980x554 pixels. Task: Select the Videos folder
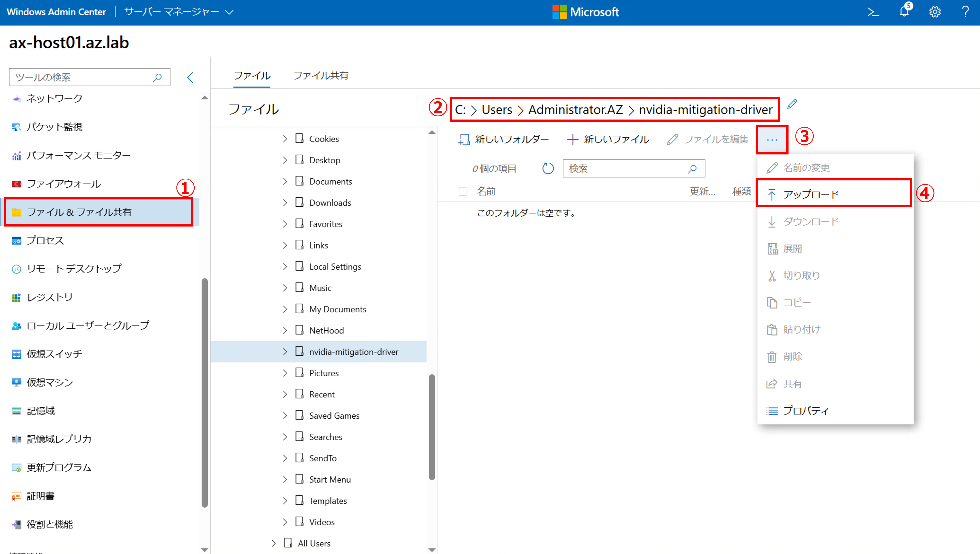pyautogui.click(x=322, y=522)
